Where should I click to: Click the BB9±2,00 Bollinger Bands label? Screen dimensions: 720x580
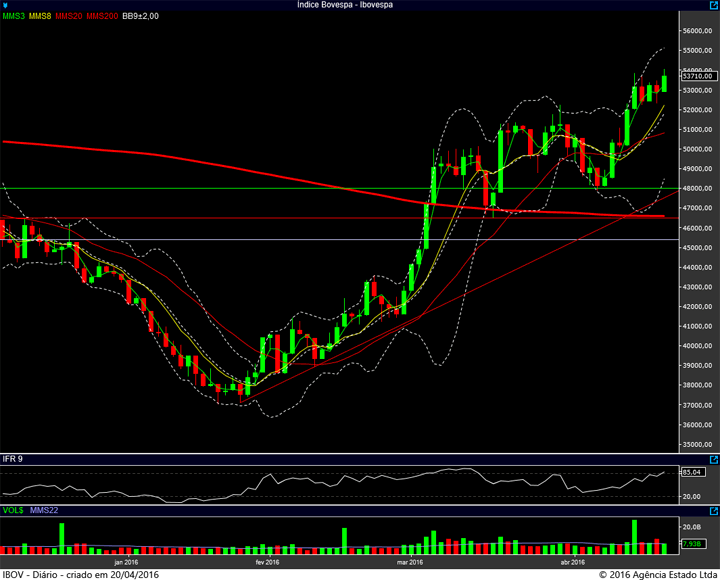click(141, 16)
